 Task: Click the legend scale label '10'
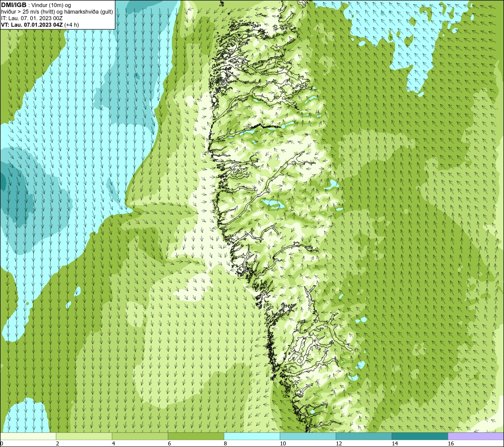283,444
